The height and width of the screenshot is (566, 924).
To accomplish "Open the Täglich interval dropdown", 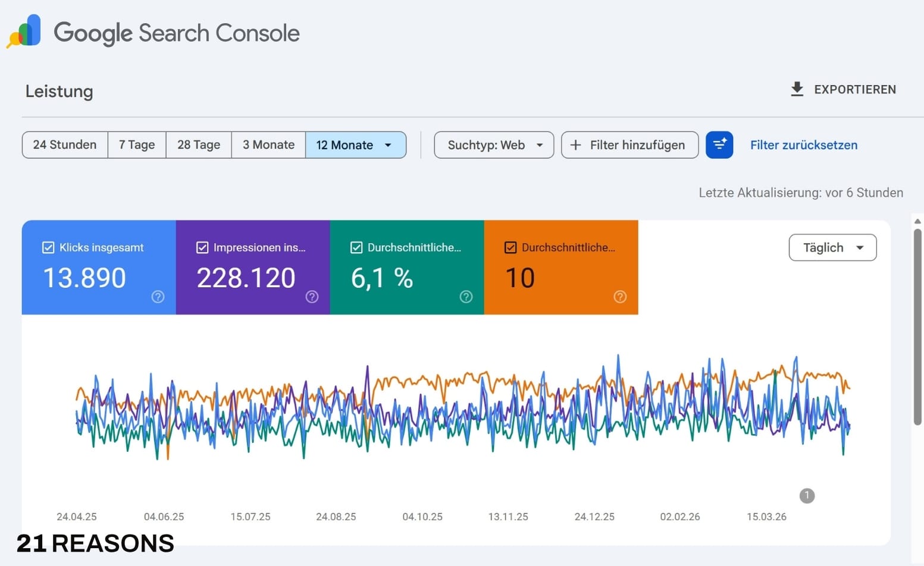I will (x=832, y=247).
